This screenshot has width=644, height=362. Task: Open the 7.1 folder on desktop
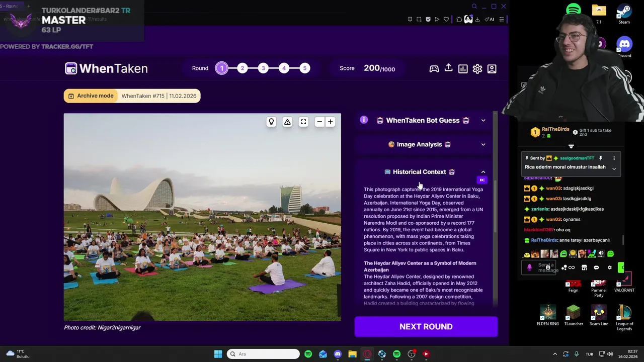click(599, 13)
